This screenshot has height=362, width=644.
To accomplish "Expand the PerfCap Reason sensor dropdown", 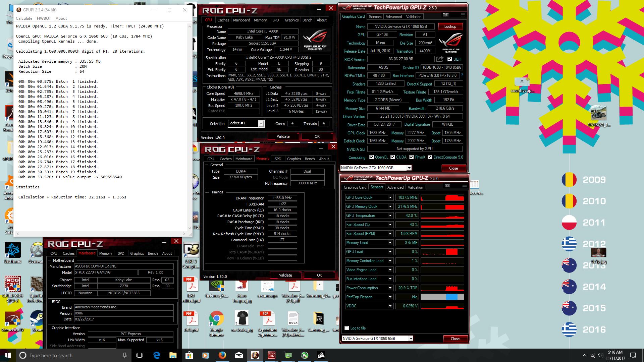I will coord(390,297).
